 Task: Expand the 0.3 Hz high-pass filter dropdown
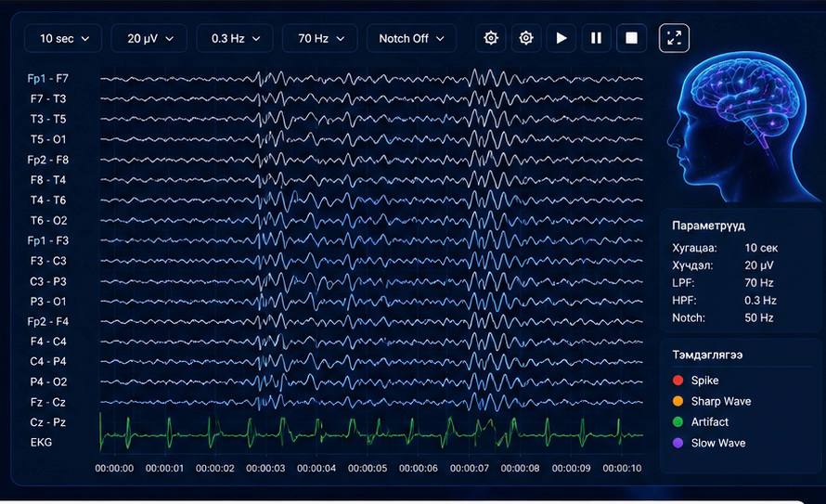(235, 38)
